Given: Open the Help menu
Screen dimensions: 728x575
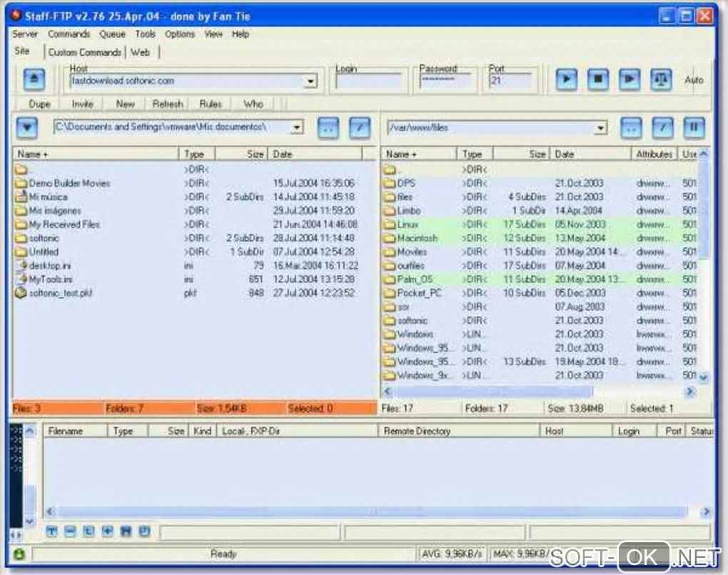Looking at the screenshot, I should (241, 34).
